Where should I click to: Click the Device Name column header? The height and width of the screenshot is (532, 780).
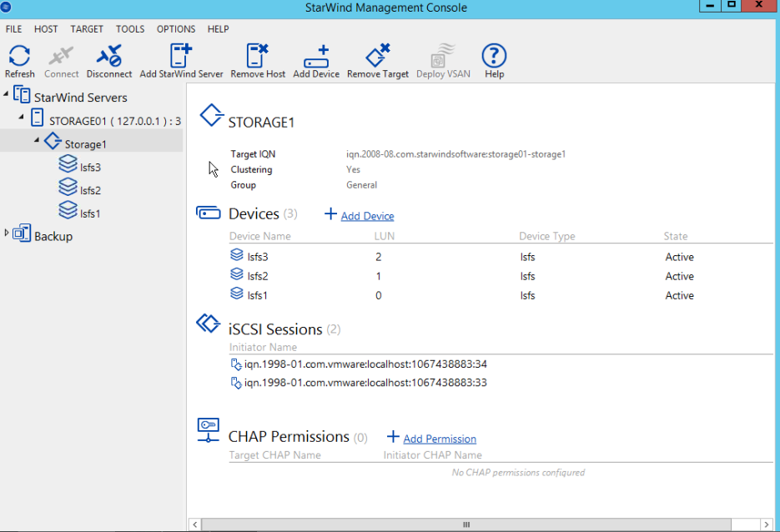pos(260,236)
